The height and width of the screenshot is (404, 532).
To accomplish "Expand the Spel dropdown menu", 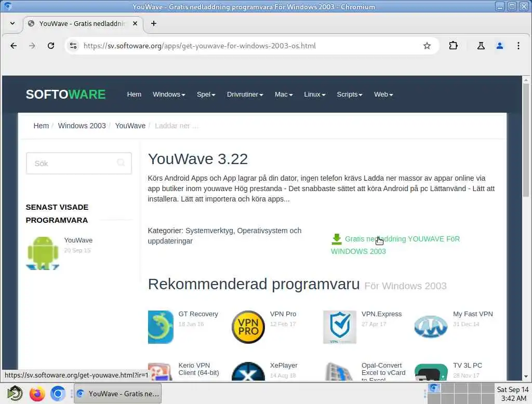I will pyautogui.click(x=206, y=95).
